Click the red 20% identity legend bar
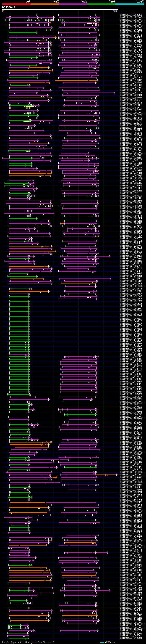146x644 pixels. [16, 4]
